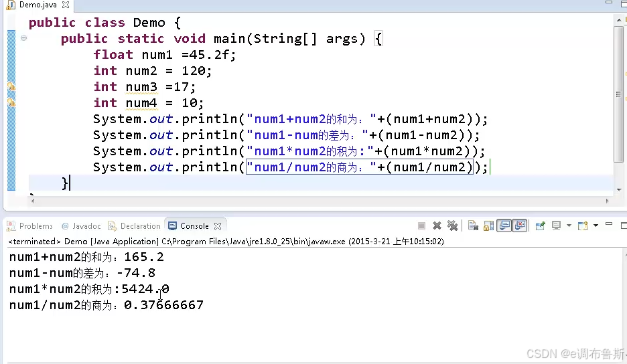The image size is (627, 364).
Task: Remove all terminated launches
Action: [x=452, y=226]
